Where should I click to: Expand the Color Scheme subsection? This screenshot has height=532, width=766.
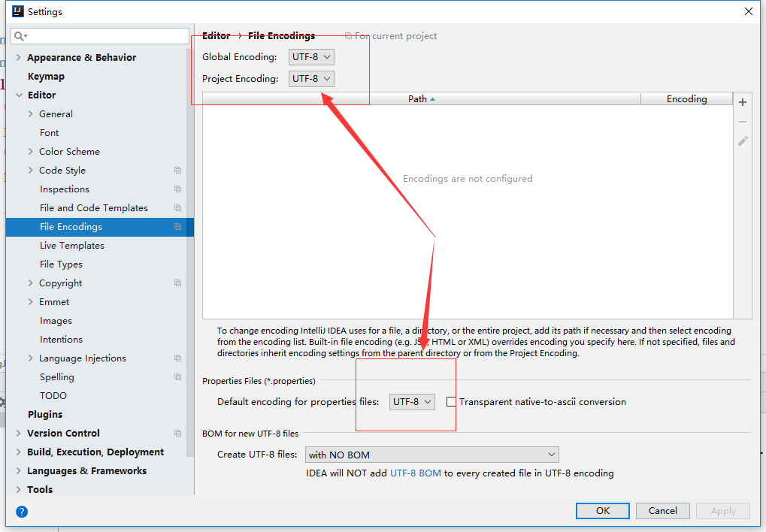point(30,152)
